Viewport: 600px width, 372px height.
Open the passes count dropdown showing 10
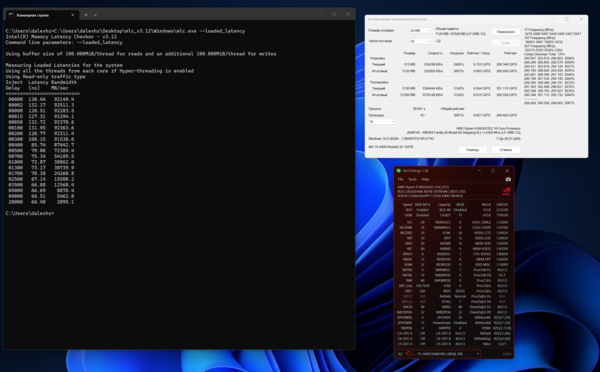[x=382, y=122]
